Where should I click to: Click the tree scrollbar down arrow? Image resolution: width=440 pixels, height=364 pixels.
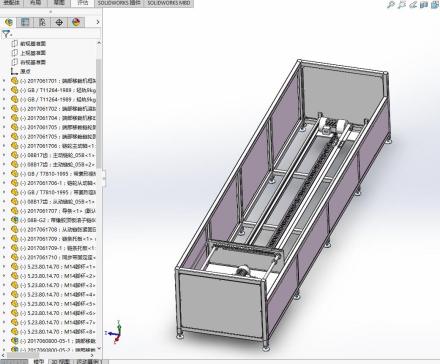(x=99, y=348)
